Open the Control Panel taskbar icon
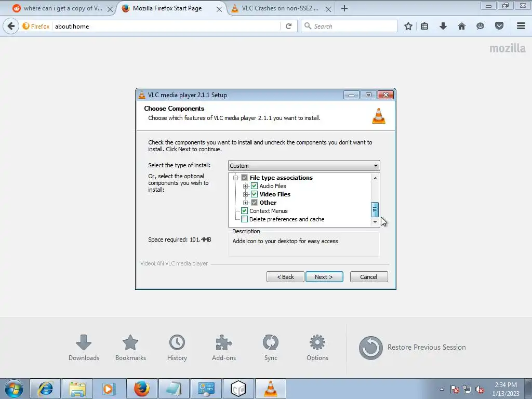Viewport: 532px width, 399px height. [x=206, y=389]
